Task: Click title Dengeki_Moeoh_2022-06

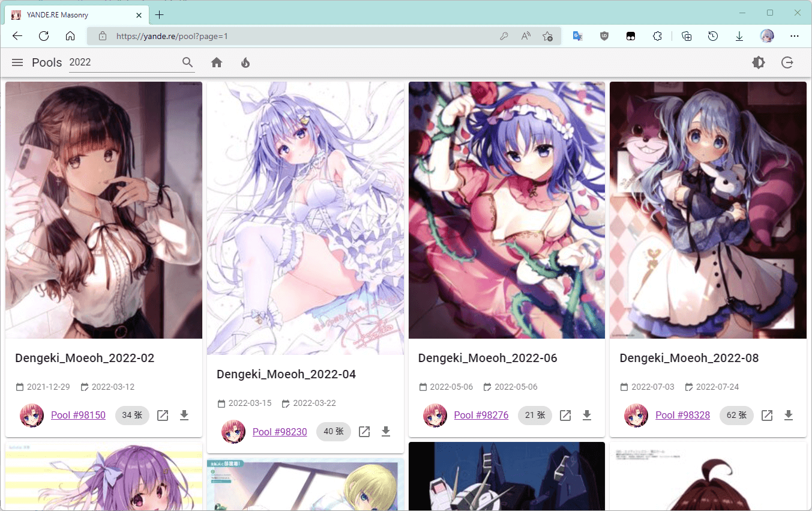Action: 488,358
